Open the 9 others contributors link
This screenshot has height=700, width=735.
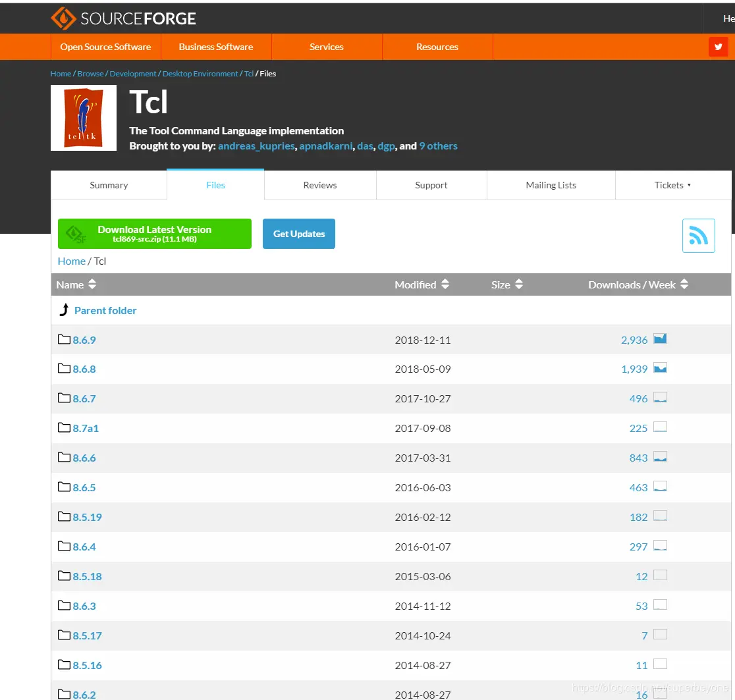point(438,146)
